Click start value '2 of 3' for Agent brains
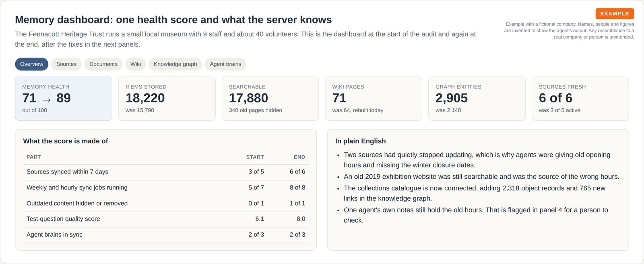 point(256,235)
